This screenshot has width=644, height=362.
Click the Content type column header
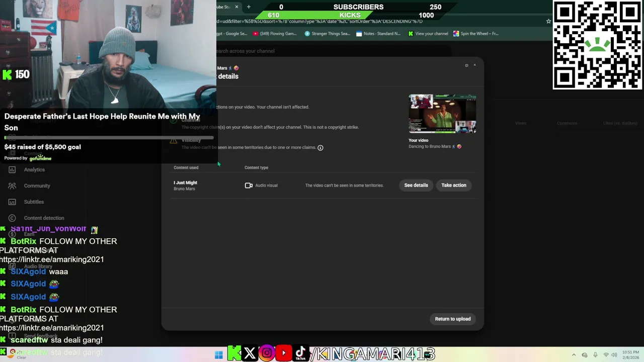[x=256, y=167]
